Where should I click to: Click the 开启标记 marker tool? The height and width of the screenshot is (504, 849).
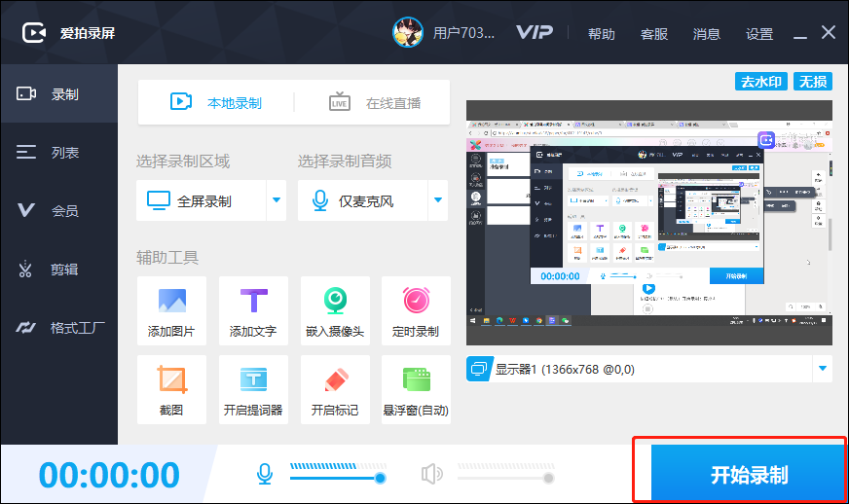(335, 389)
